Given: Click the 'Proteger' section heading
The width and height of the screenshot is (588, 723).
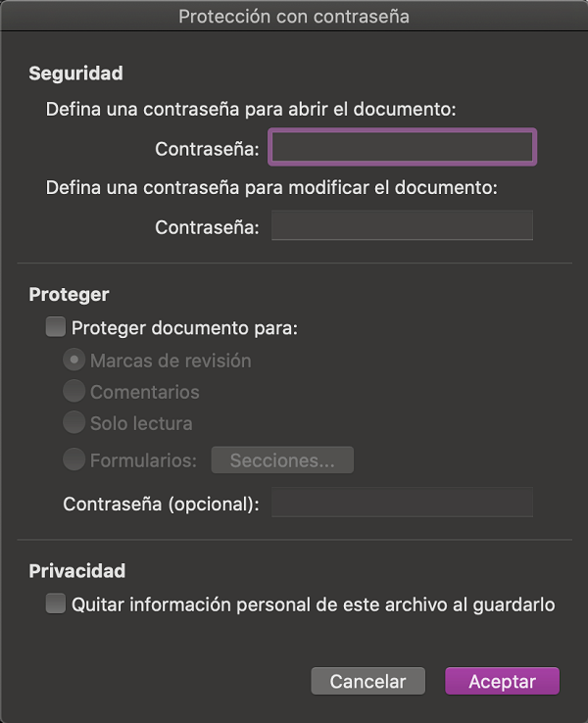Looking at the screenshot, I should click(x=69, y=295).
